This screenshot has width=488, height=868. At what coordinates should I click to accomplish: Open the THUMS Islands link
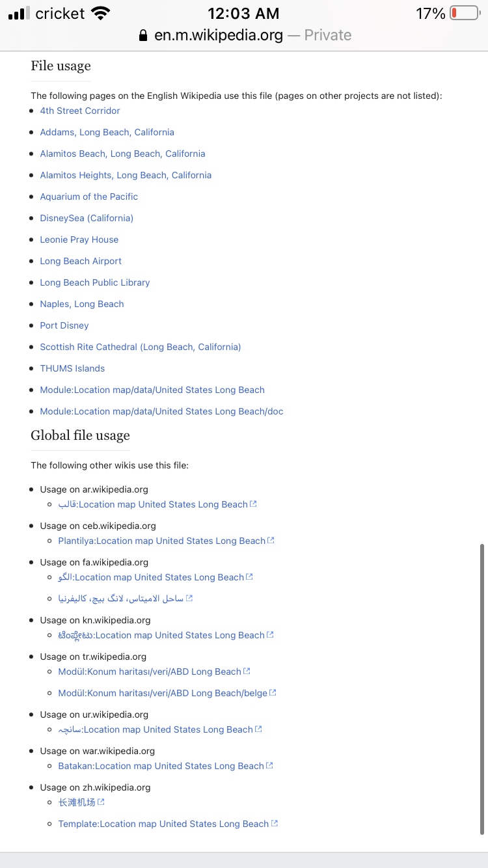72,368
